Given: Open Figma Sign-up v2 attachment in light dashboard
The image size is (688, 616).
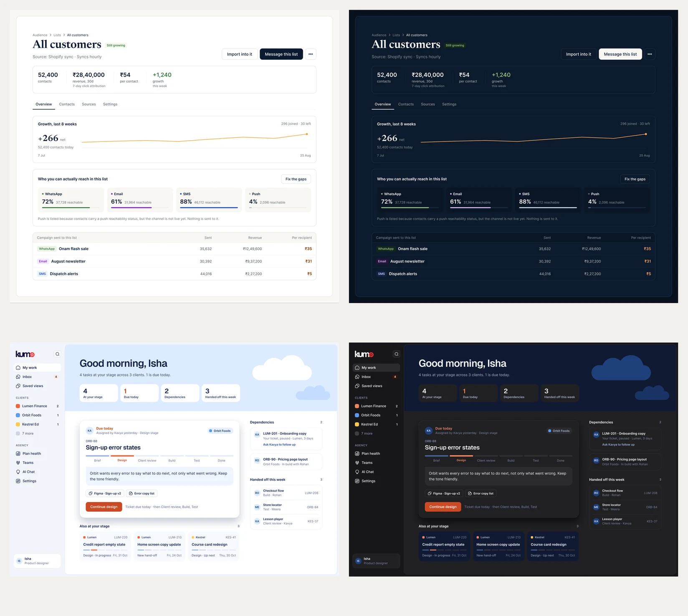Looking at the screenshot, I should pos(105,493).
